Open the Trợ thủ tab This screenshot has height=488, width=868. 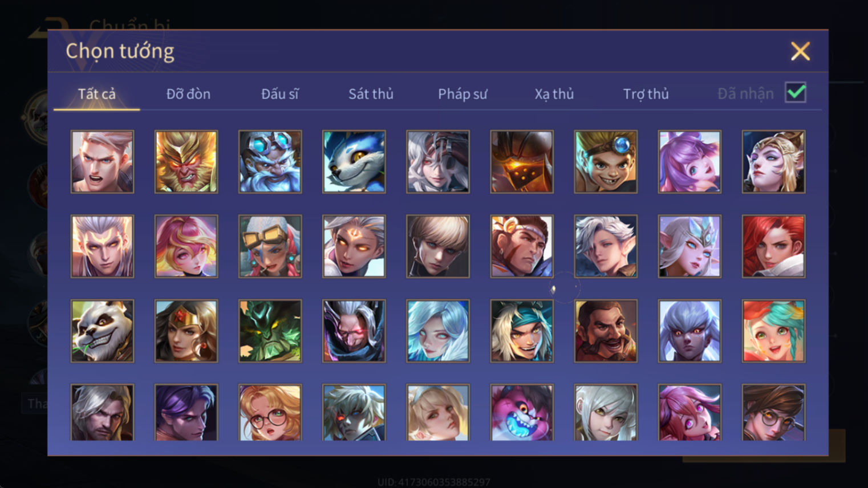(x=646, y=94)
